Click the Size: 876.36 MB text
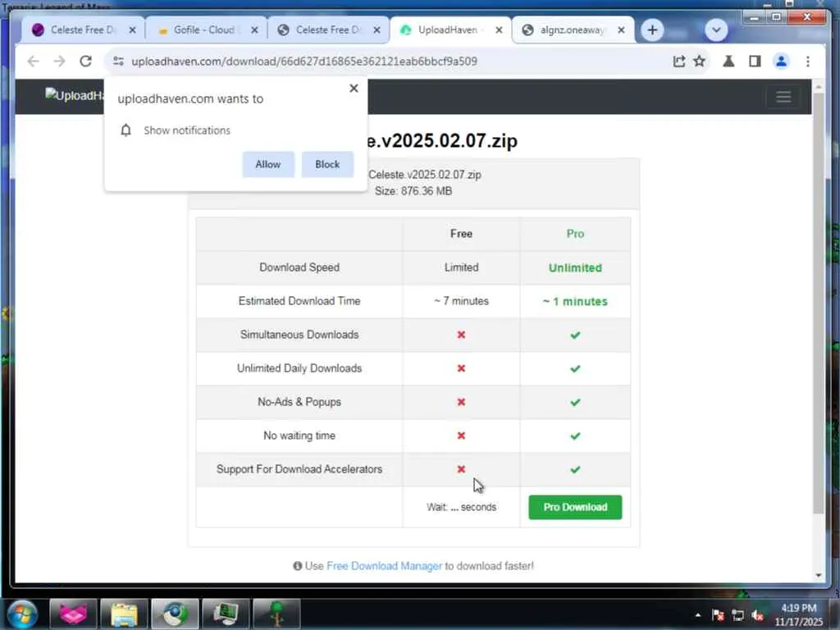 tap(413, 191)
